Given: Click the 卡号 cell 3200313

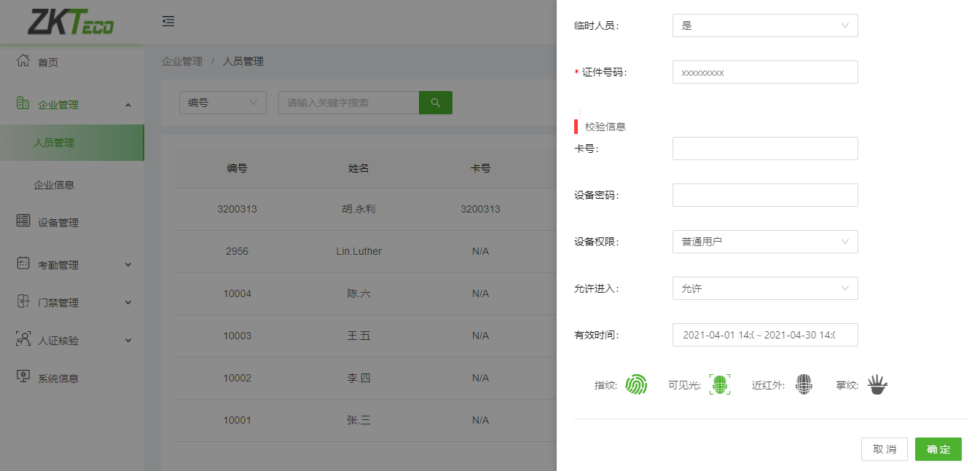Looking at the screenshot, I should pos(480,209).
